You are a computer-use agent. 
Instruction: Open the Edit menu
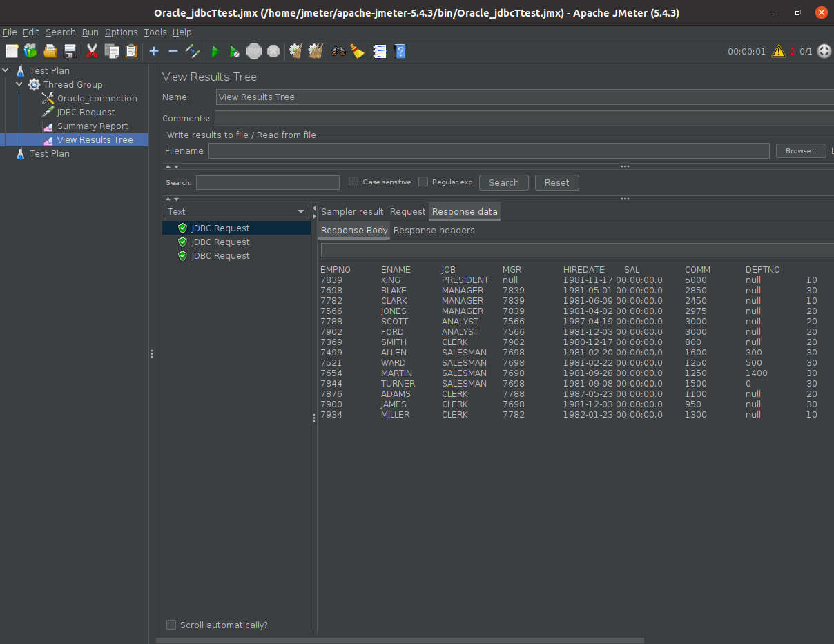30,32
